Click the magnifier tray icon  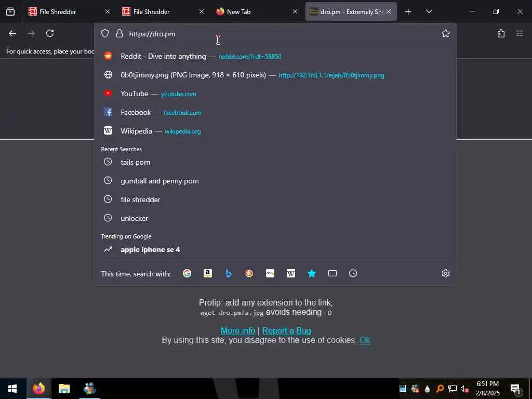pyautogui.click(x=440, y=389)
